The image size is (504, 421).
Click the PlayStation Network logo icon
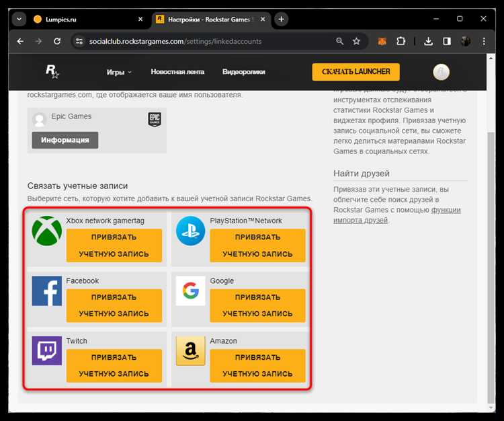click(x=191, y=231)
